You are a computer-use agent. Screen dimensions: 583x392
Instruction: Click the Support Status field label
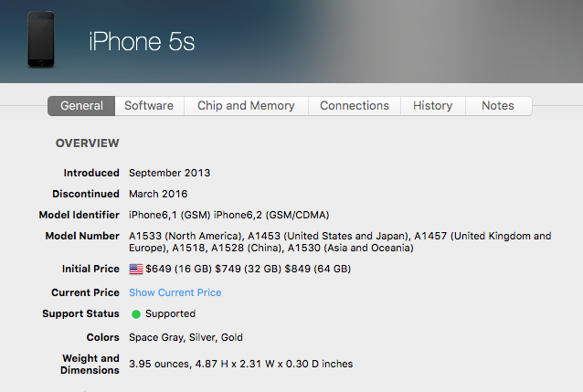coord(81,314)
